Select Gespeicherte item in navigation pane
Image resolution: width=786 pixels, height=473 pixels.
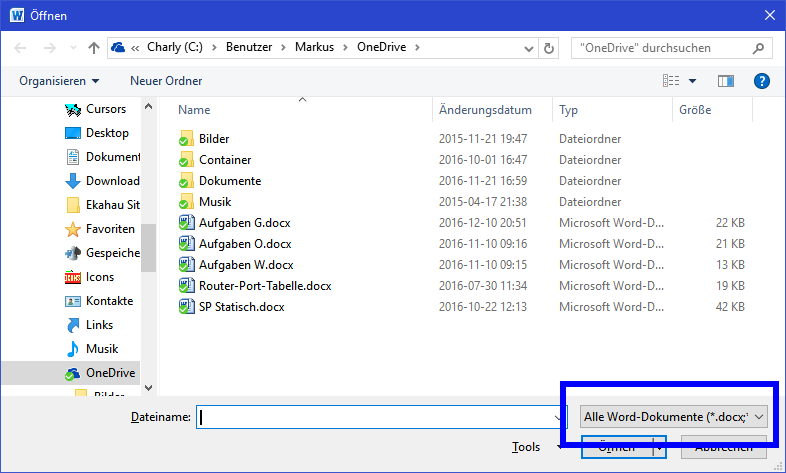pos(102,253)
